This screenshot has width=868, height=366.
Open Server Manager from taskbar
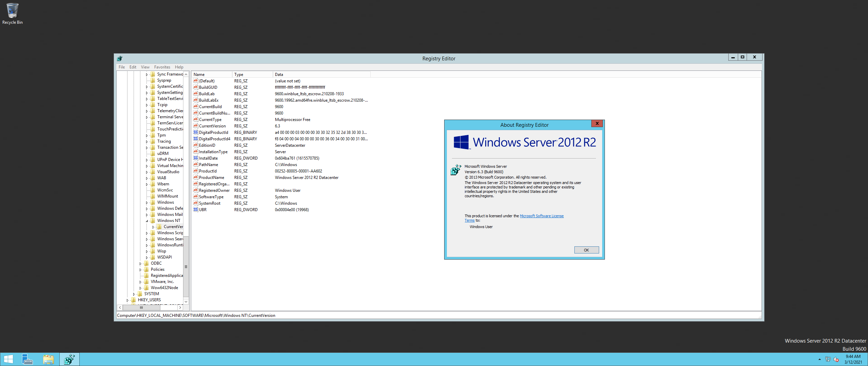[27, 359]
